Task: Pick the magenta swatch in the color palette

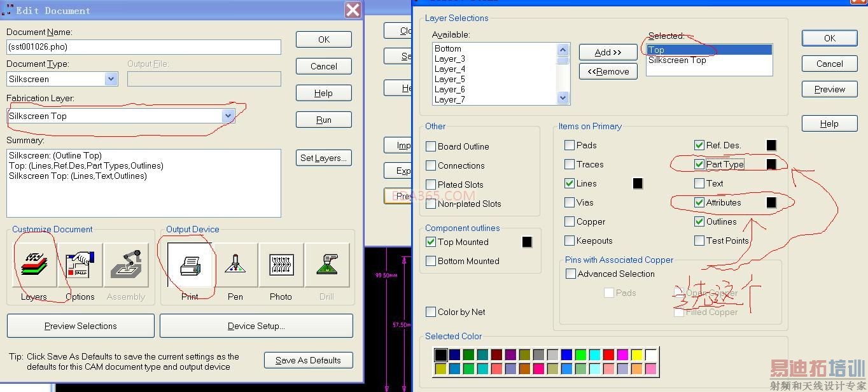Action: 623,354
